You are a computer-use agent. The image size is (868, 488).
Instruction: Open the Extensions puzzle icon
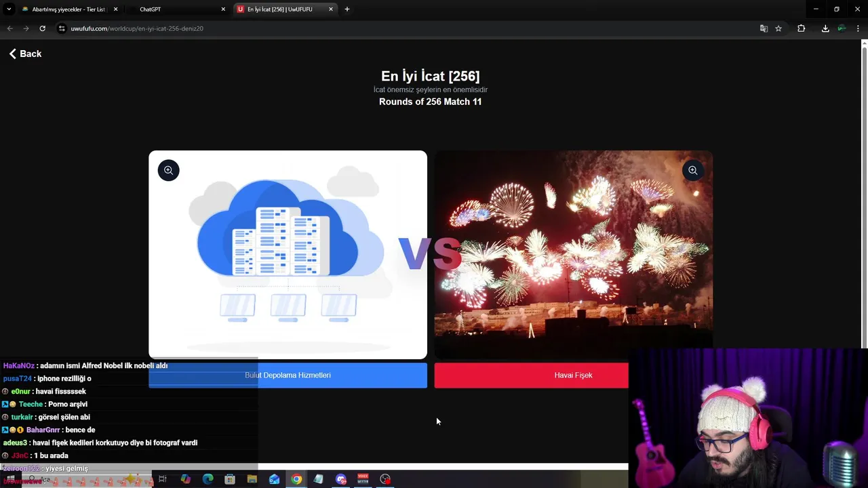pyautogui.click(x=802, y=28)
